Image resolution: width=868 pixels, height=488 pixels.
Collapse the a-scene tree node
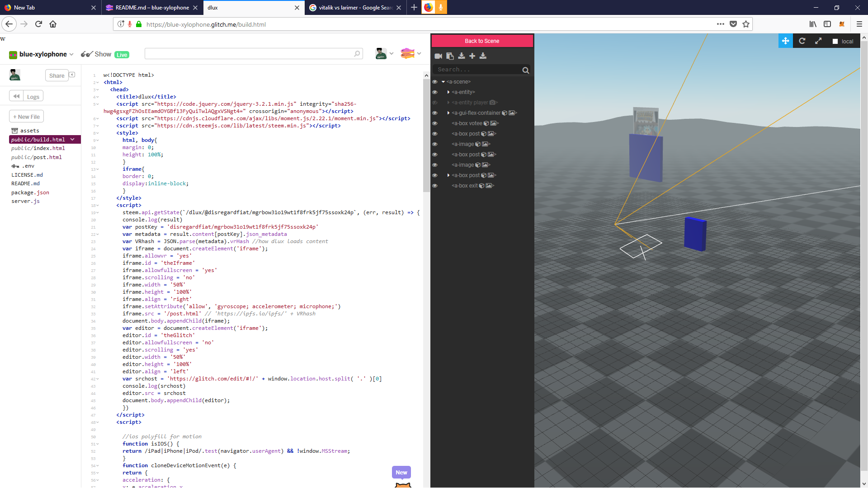[x=443, y=82]
